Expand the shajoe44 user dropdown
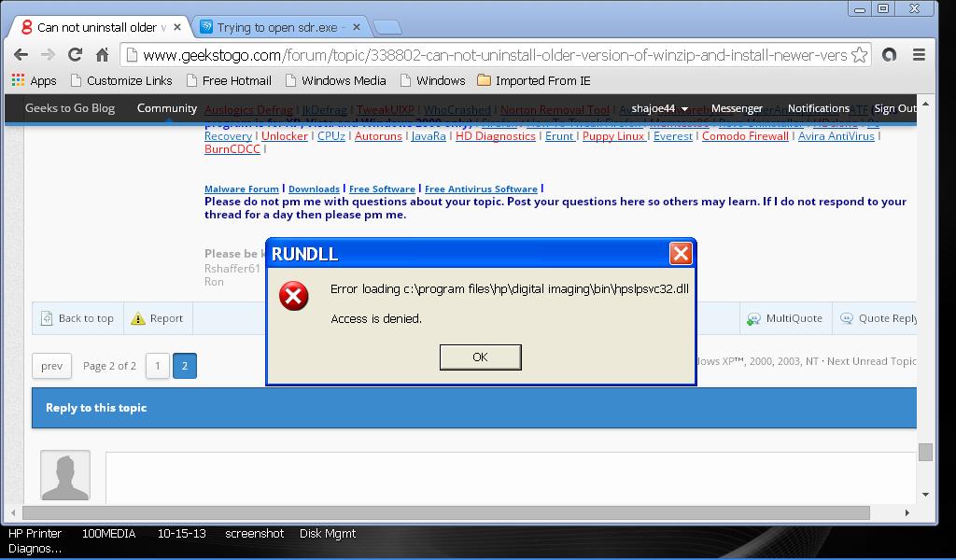 pos(660,108)
